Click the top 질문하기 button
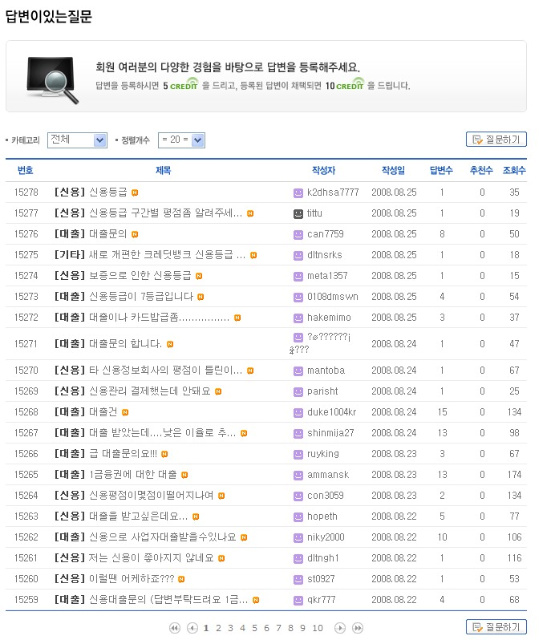 point(496,139)
